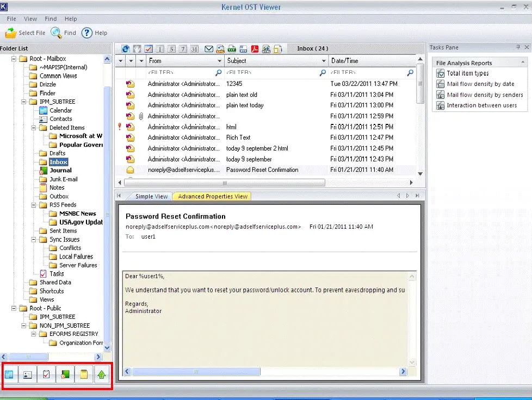Viewport: 532px width, 400px height.
Task: Open the From column dropdown arrow
Action: click(x=219, y=61)
